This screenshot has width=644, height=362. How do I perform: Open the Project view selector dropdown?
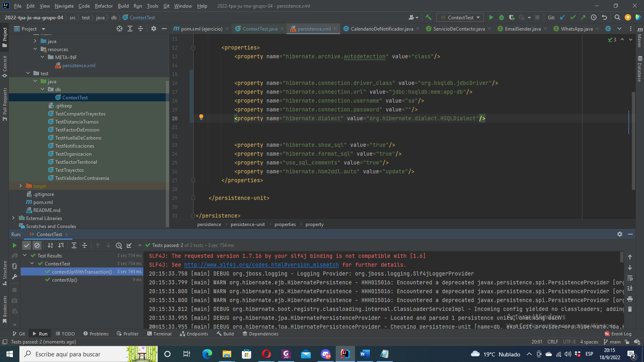point(29,29)
